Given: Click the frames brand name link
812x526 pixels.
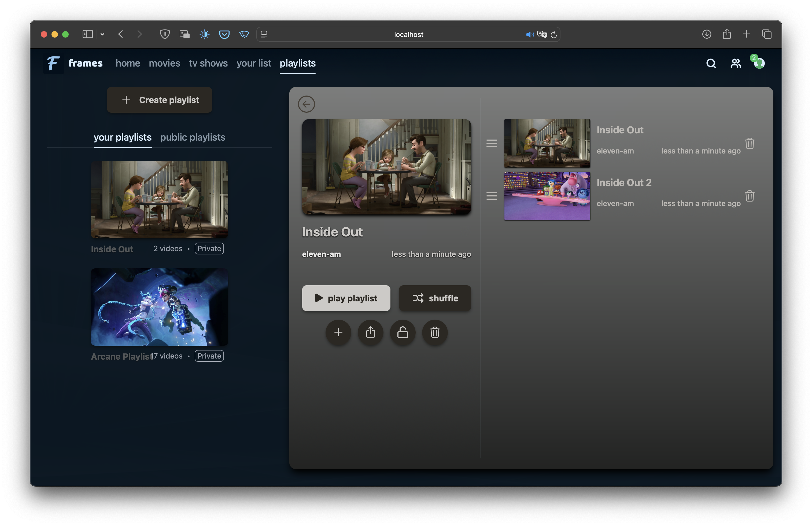Looking at the screenshot, I should tap(86, 63).
